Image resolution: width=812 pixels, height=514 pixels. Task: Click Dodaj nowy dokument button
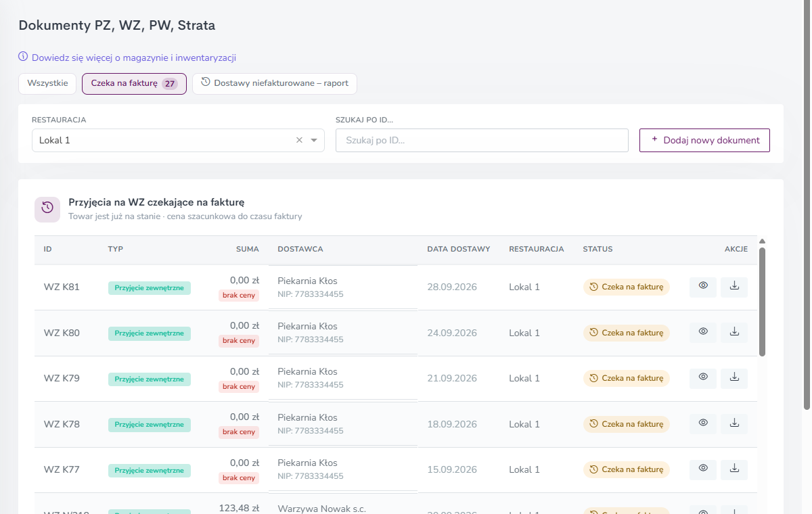(704, 140)
